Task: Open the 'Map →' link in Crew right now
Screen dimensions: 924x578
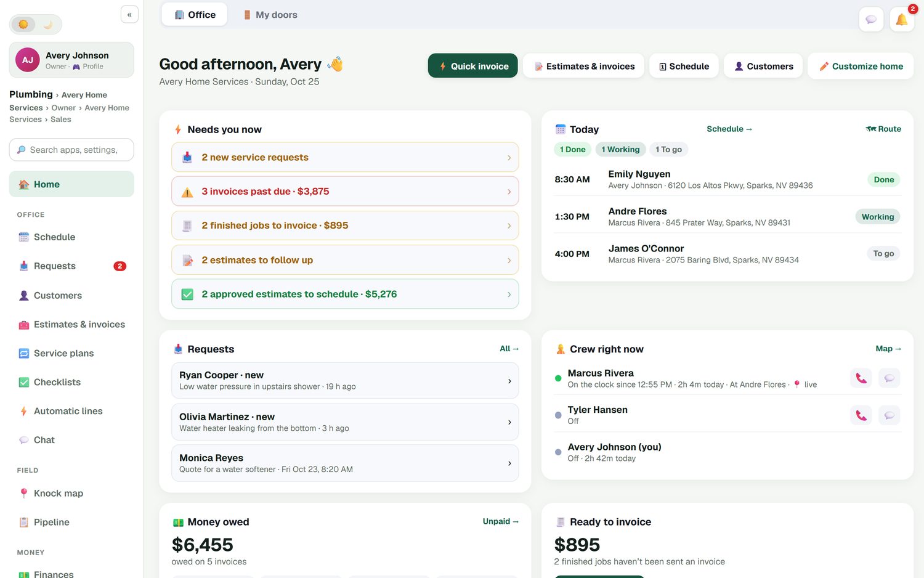Action: (x=888, y=349)
